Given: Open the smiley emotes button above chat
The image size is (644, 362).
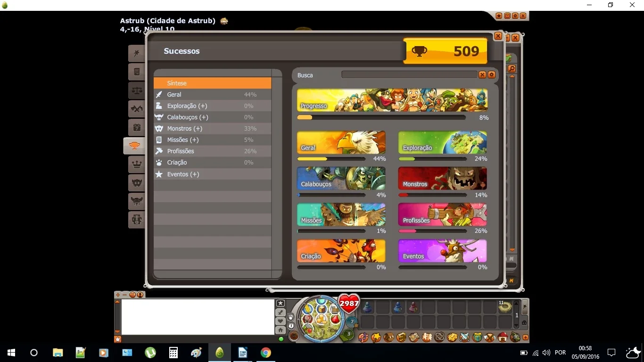Looking at the screenshot, I should (x=132, y=295).
